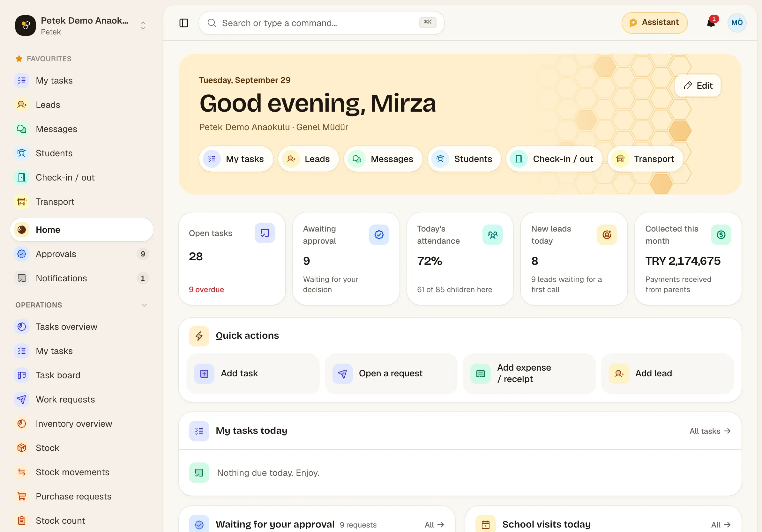Click the search magnifier icon

click(212, 23)
